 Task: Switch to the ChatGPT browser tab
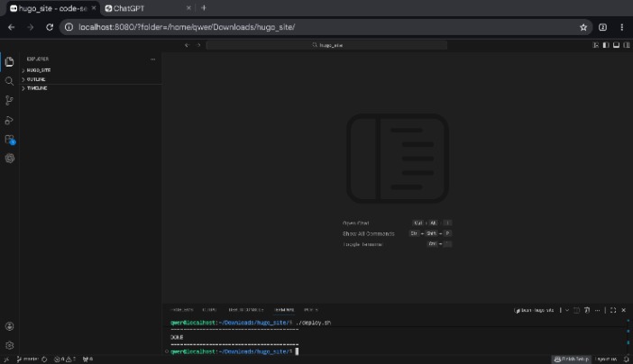point(147,8)
